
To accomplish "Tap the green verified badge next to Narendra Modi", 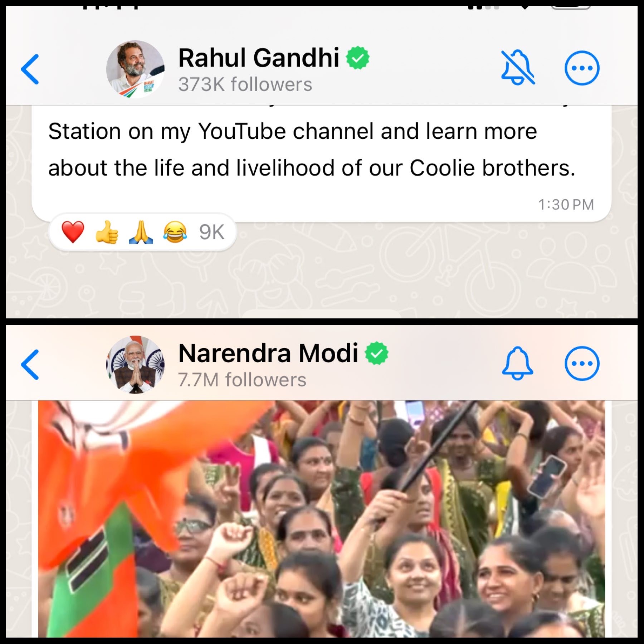I will pyautogui.click(x=377, y=353).
